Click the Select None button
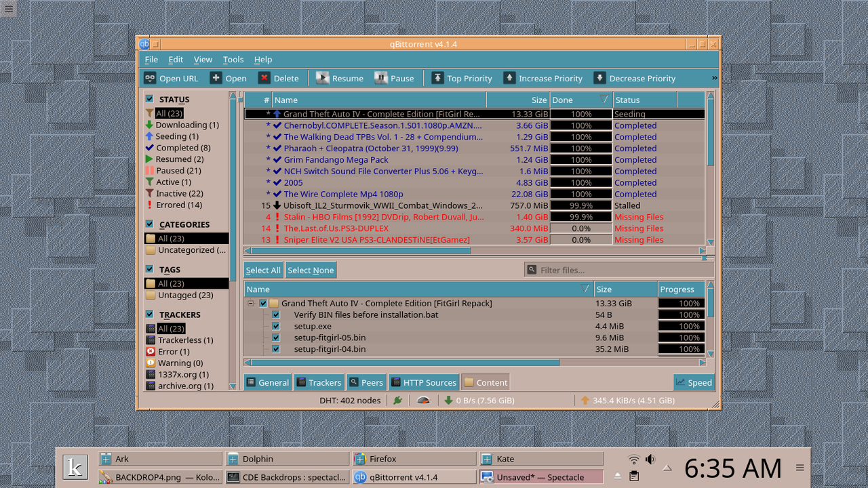The image size is (868, 488). pos(311,269)
